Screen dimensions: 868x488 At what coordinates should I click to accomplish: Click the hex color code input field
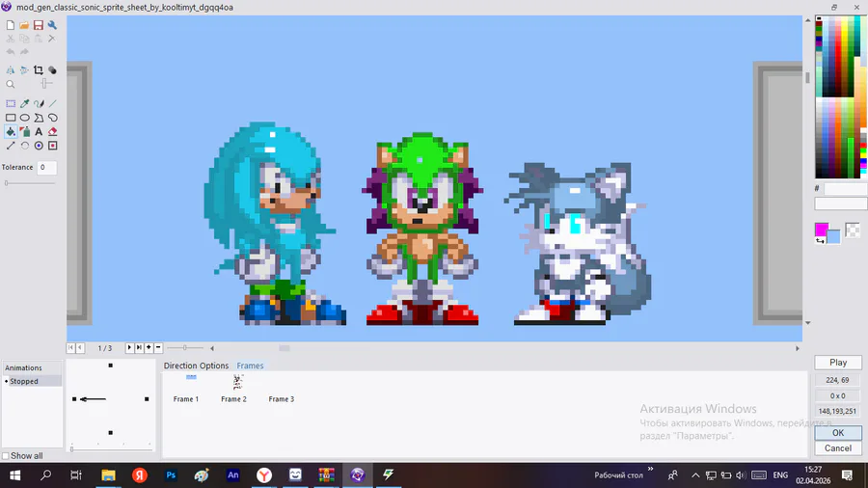845,189
